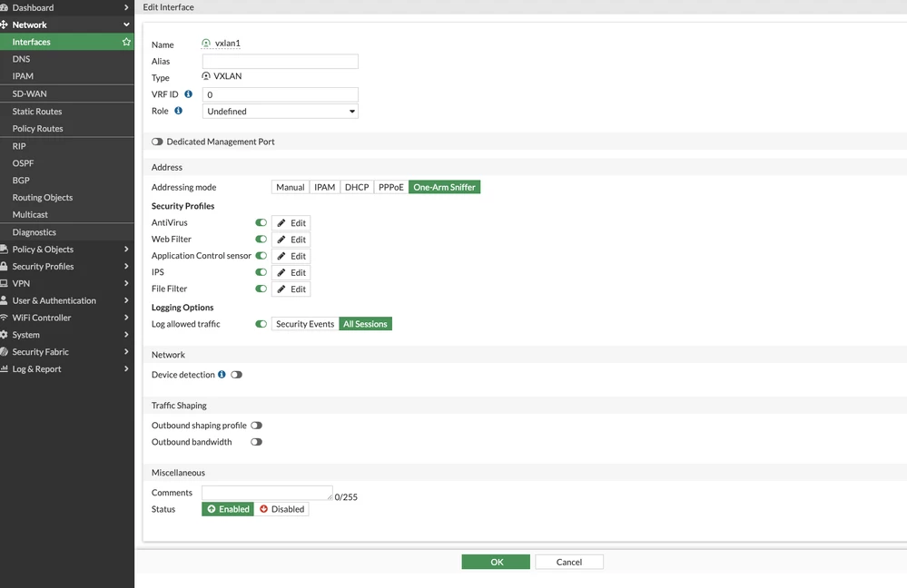Click the VRF ID info icon
This screenshot has height=588, width=907.
(x=188, y=93)
